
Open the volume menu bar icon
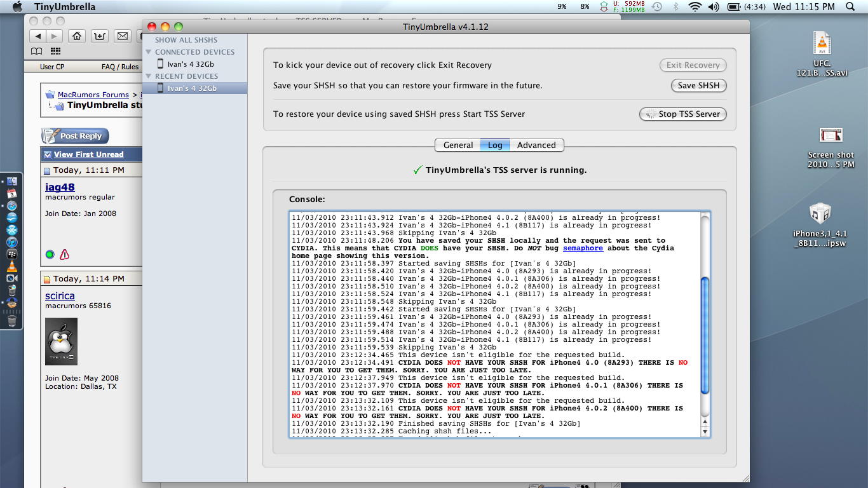(x=714, y=7)
